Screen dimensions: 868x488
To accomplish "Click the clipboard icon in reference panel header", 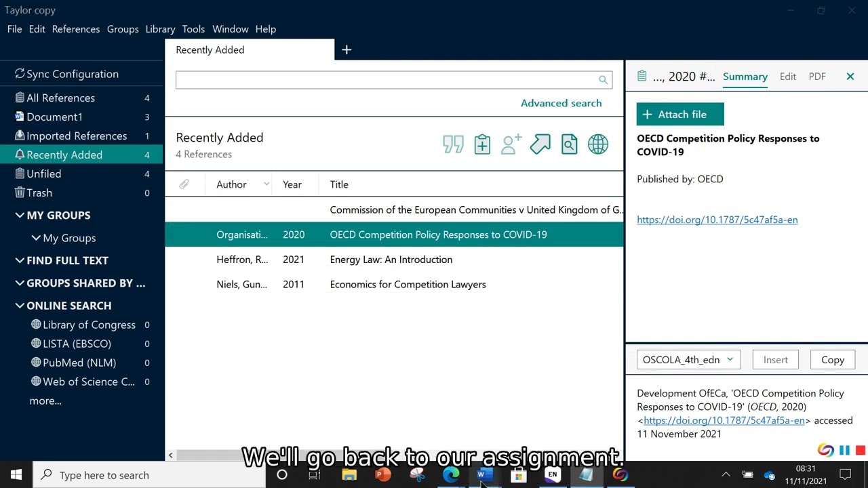I will [642, 77].
